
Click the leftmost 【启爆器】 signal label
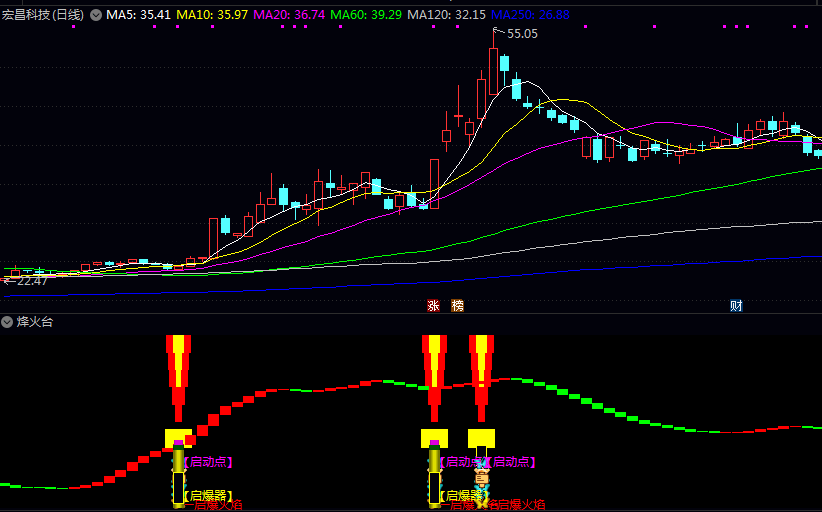point(208,495)
